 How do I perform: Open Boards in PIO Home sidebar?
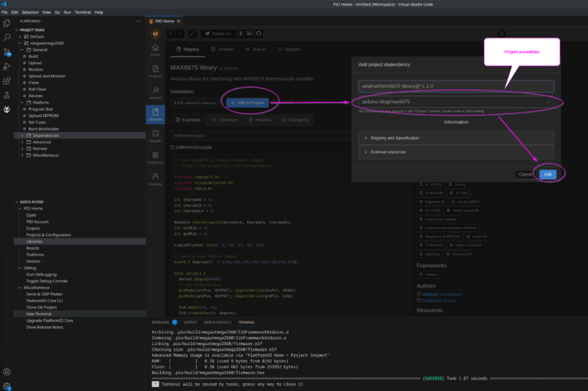tap(155, 136)
